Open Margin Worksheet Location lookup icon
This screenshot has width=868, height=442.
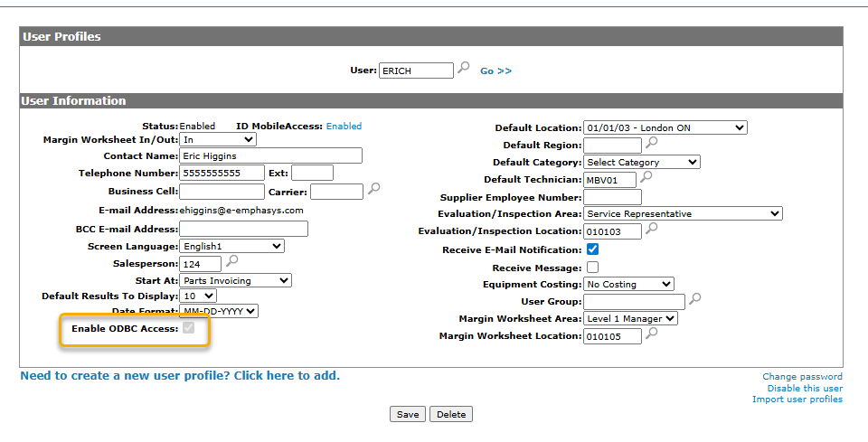point(652,334)
